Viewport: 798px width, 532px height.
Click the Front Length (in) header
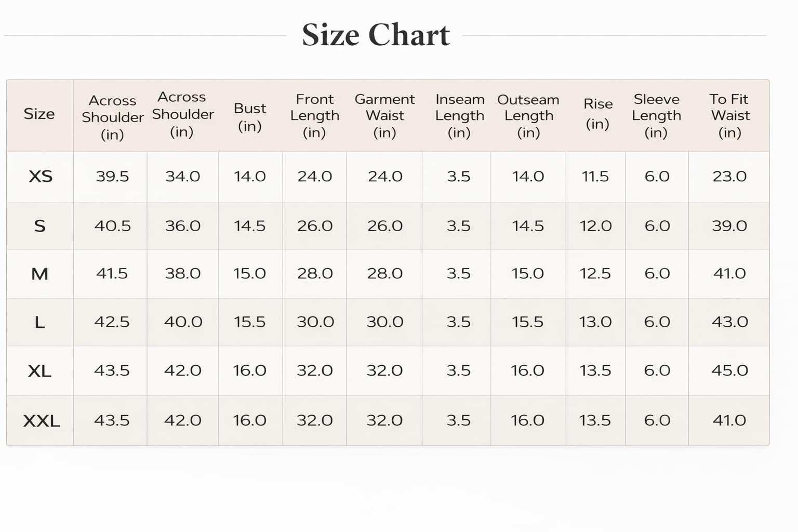pos(315,115)
